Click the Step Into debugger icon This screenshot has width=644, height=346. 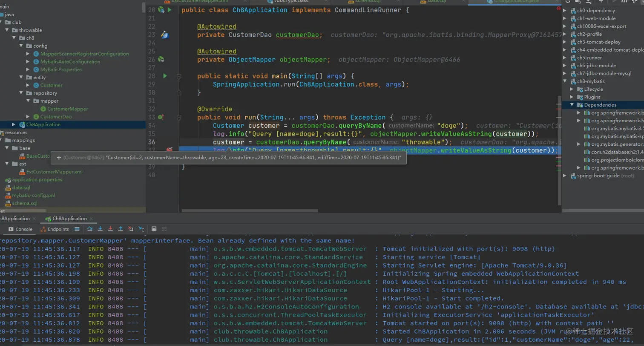tap(100, 229)
